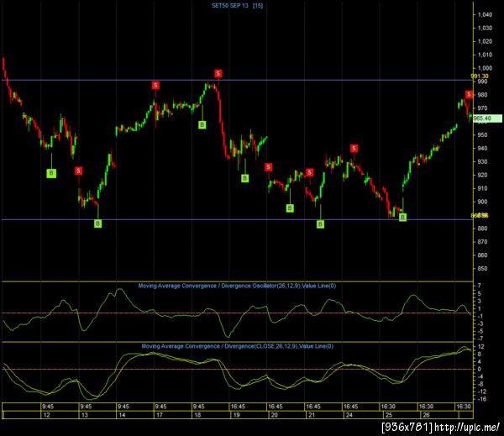This screenshot has width=504, height=436.
Task: Click the 16:30 time label above date 25
Action: [x=388, y=407]
